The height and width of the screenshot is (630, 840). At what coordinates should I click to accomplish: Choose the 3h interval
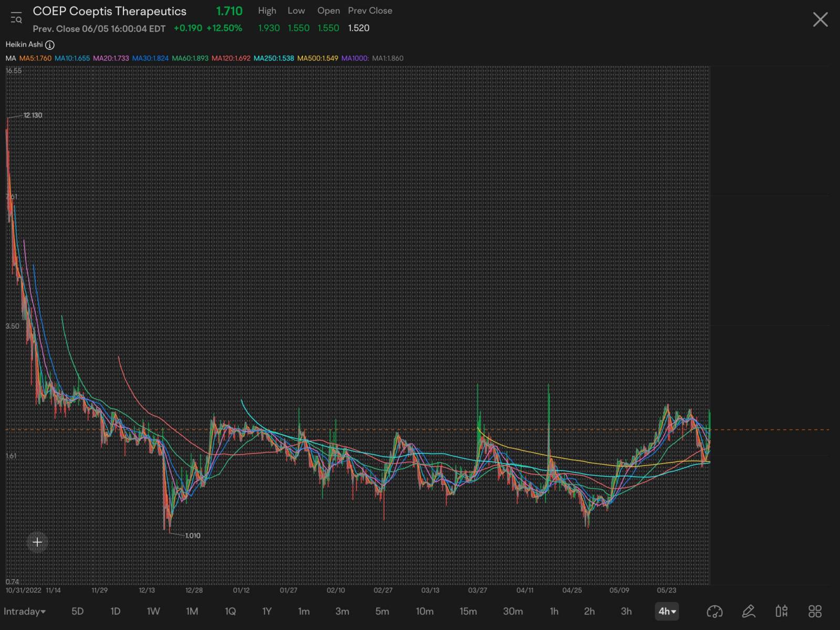[x=626, y=611]
